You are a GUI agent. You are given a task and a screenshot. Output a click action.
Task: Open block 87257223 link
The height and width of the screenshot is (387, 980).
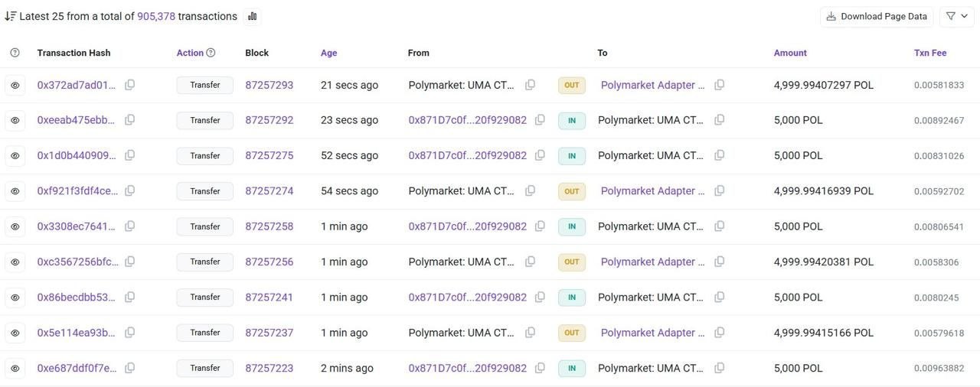coord(269,368)
